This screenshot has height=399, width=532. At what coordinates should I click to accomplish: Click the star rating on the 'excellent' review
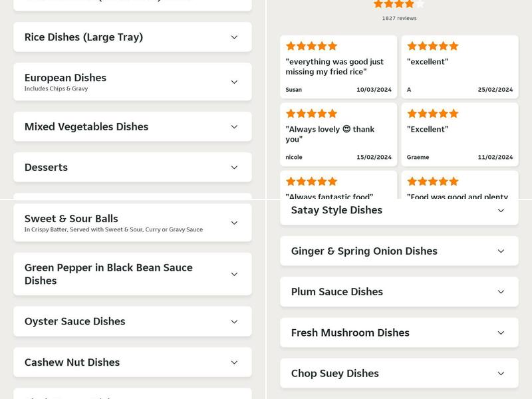coord(432,46)
